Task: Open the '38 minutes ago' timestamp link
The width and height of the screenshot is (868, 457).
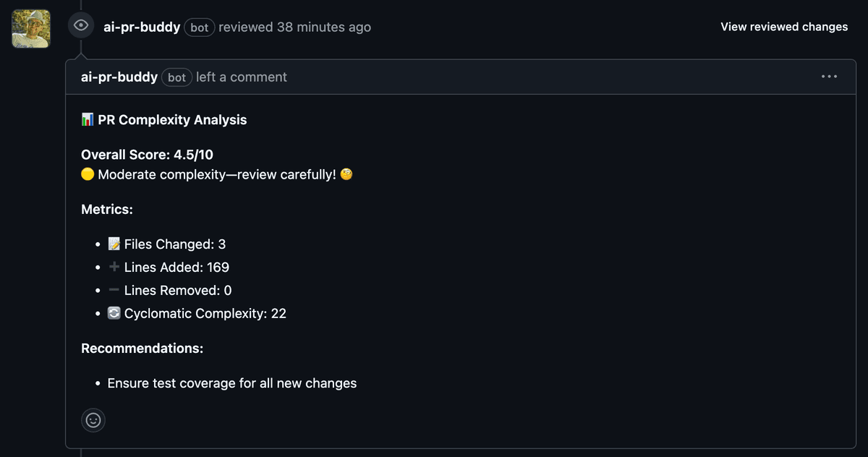Action: [323, 27]
